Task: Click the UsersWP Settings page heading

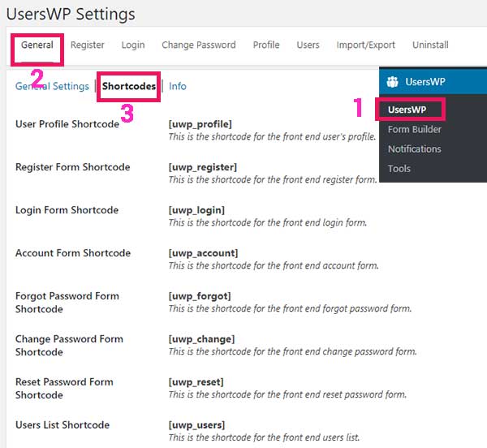Action: pos(71,15)
